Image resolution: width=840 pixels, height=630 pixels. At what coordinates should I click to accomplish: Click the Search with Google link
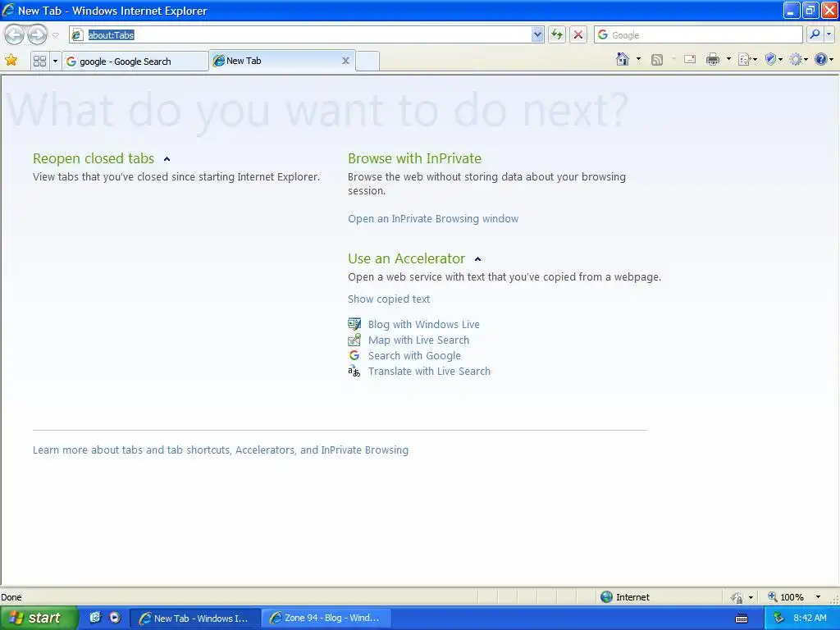coord(414,355)
